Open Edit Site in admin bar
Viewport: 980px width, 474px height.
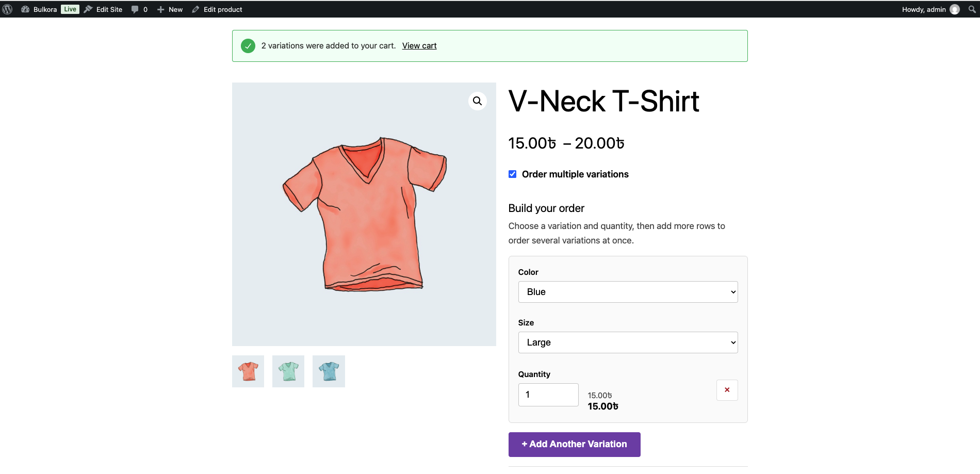(x=103, y=9)
